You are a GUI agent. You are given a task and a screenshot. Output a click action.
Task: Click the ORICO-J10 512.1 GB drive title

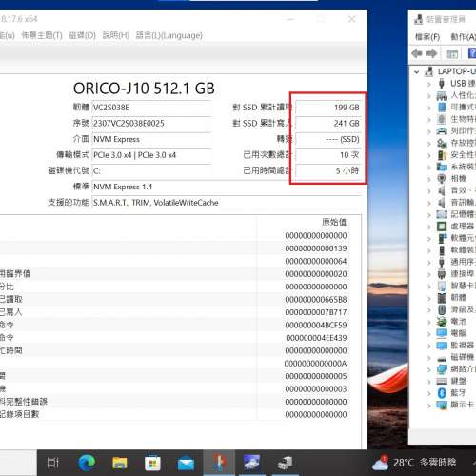click(x=144, y=89)
